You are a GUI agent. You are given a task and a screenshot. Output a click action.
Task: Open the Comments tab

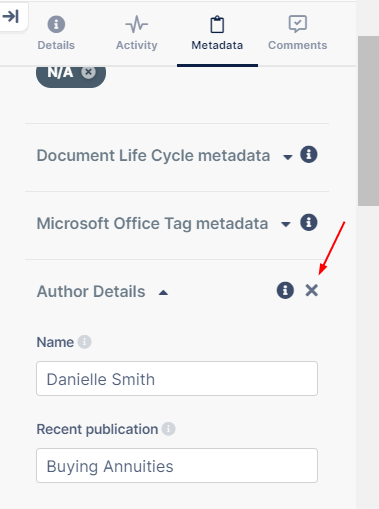tap(298, 33)
